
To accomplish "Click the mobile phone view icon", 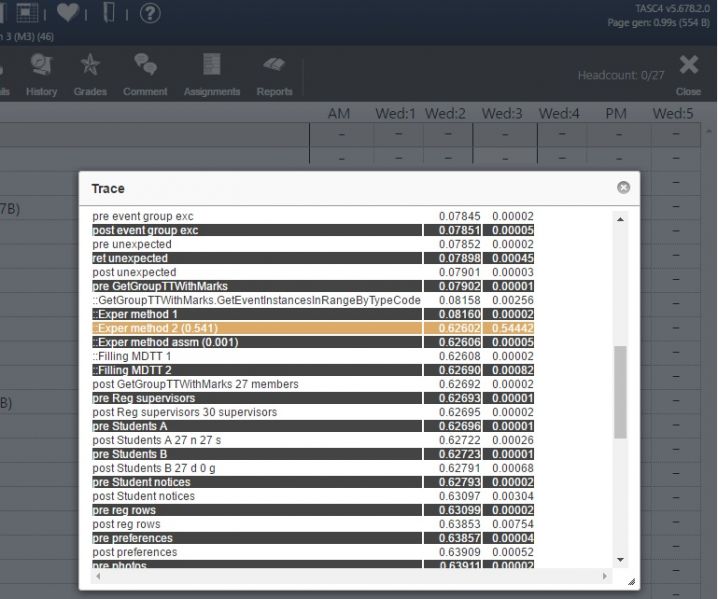I will 109,13.
